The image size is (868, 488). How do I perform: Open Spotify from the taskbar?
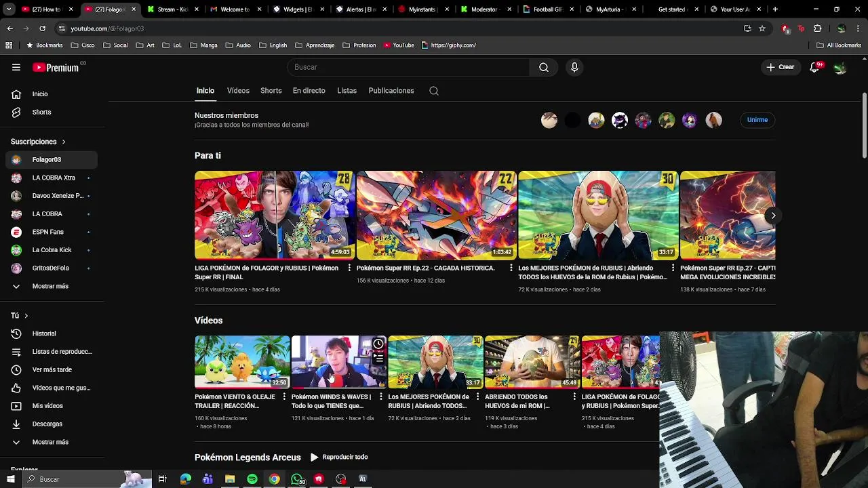(x=252, y=479)
